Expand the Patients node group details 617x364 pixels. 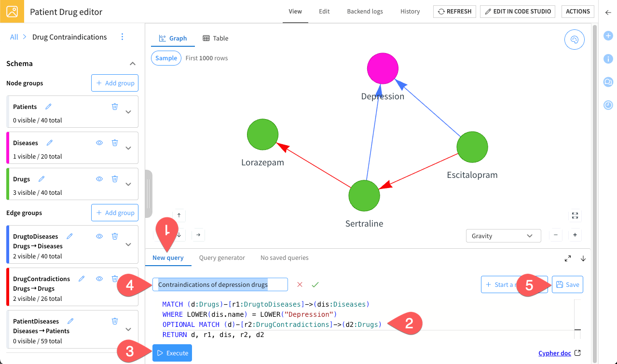[128, 112]
